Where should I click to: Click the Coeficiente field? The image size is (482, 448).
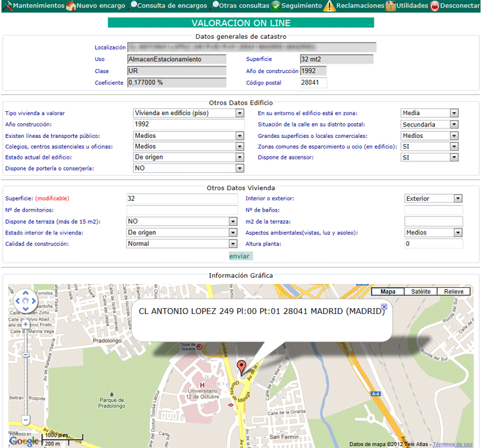[x=177, y=83]
